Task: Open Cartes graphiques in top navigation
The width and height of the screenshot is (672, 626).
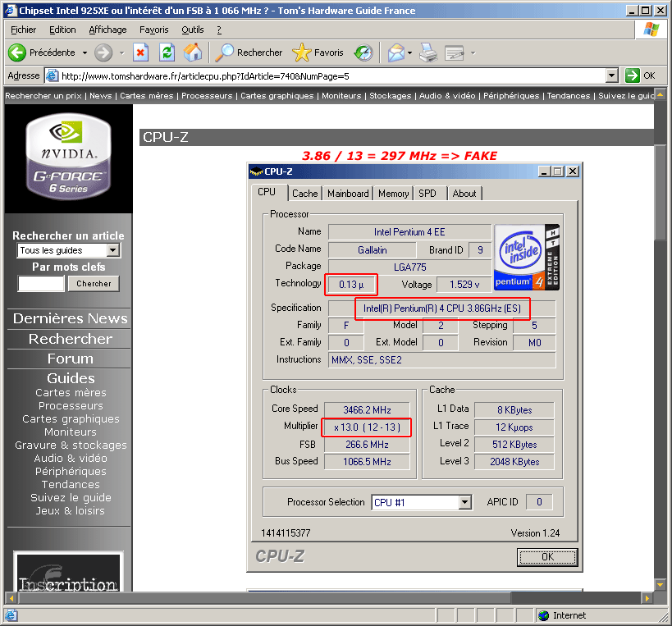Action: pos(277,95)
